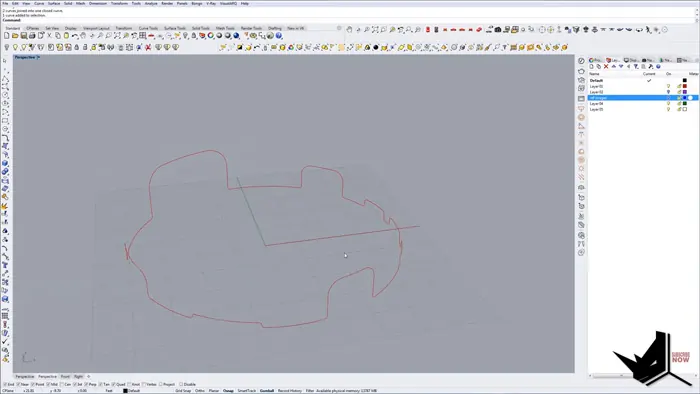700x394 pixels.
Task: Save the model with the Save icon
Action: (x=24, y=36)
